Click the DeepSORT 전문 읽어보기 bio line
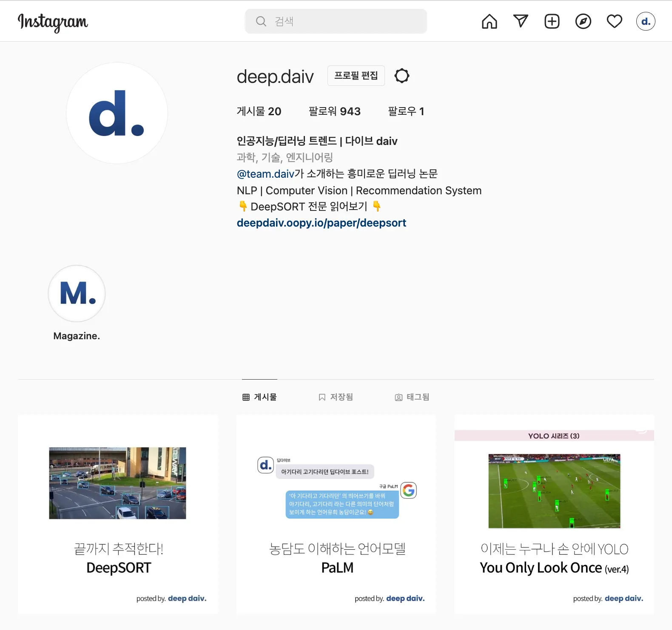Screen dimensions: 672x630 (309, 207)
